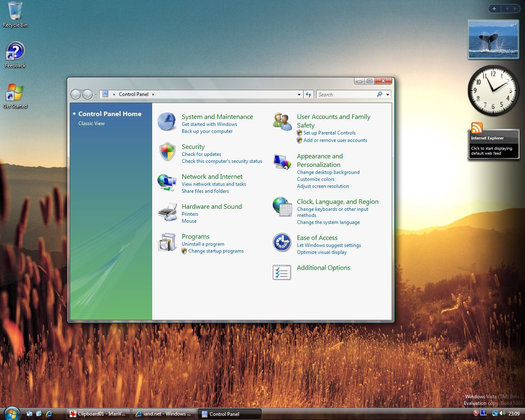This screenshot has width=525, height=420.
Task: Switch to Classic View
Action: (x=91, y=123)
